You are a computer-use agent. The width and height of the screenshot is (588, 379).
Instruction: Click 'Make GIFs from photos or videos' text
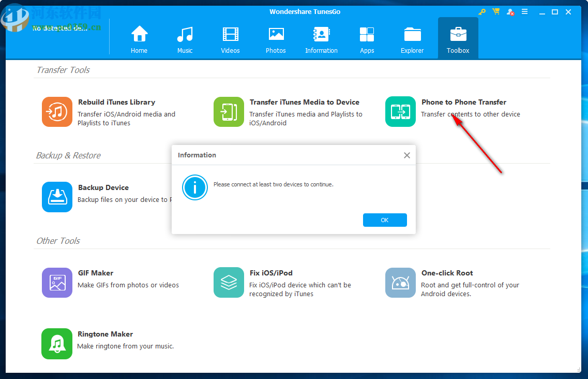[x=128, y=285]
